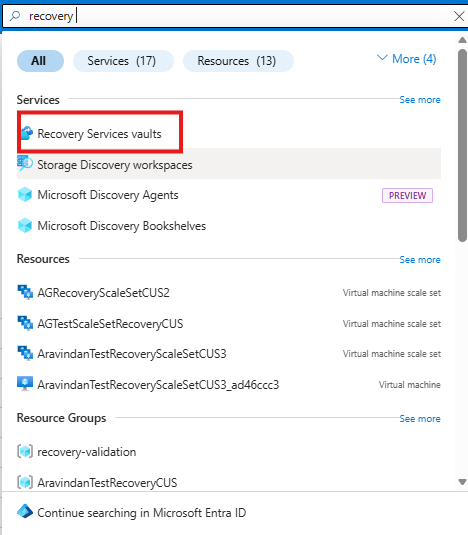Screen dimensions: 468x535
Task: Click the recovery-validation resource group icon
Action: pyautogui.click(x=25, y=451)
